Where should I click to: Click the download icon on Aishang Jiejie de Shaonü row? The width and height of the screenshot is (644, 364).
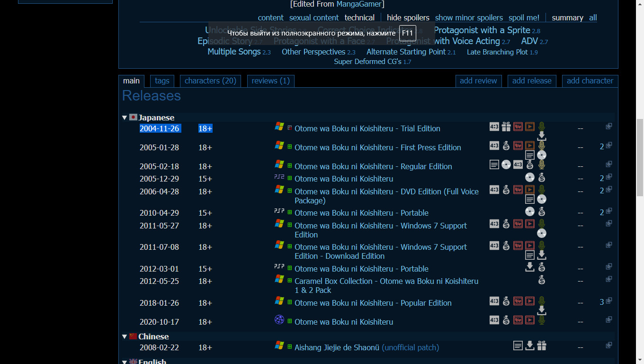(530, 346)
